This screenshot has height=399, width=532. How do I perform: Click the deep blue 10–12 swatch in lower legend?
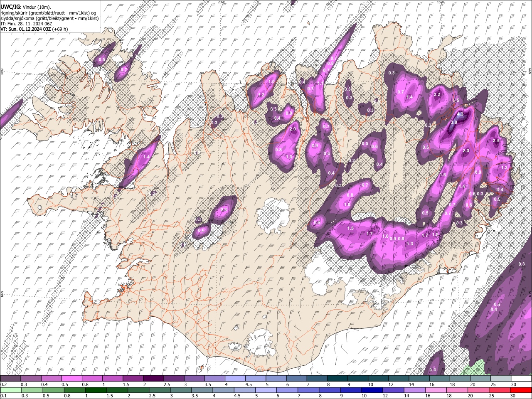(371, 390)
